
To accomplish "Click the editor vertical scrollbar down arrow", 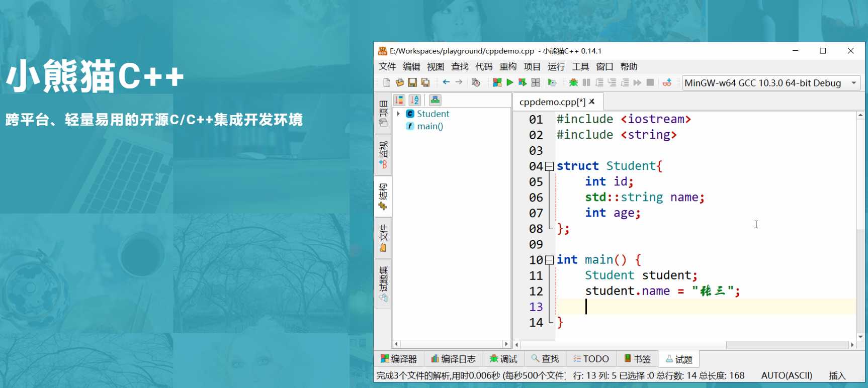I will tap(860, 337).
